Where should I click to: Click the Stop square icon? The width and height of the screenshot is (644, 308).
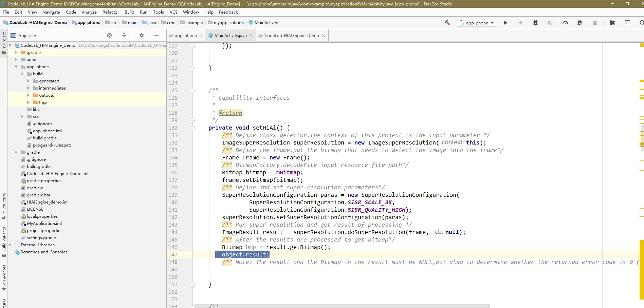point(595,23)
